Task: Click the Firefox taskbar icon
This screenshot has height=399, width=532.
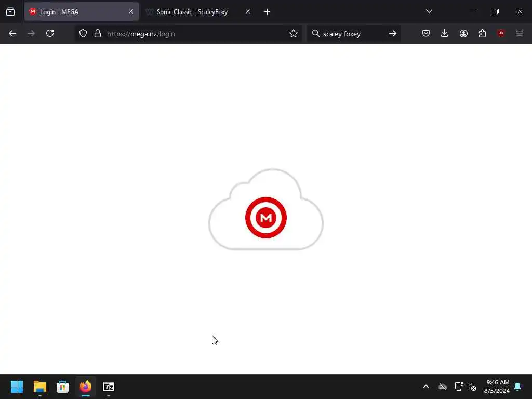Action: [x=86, y=387]
